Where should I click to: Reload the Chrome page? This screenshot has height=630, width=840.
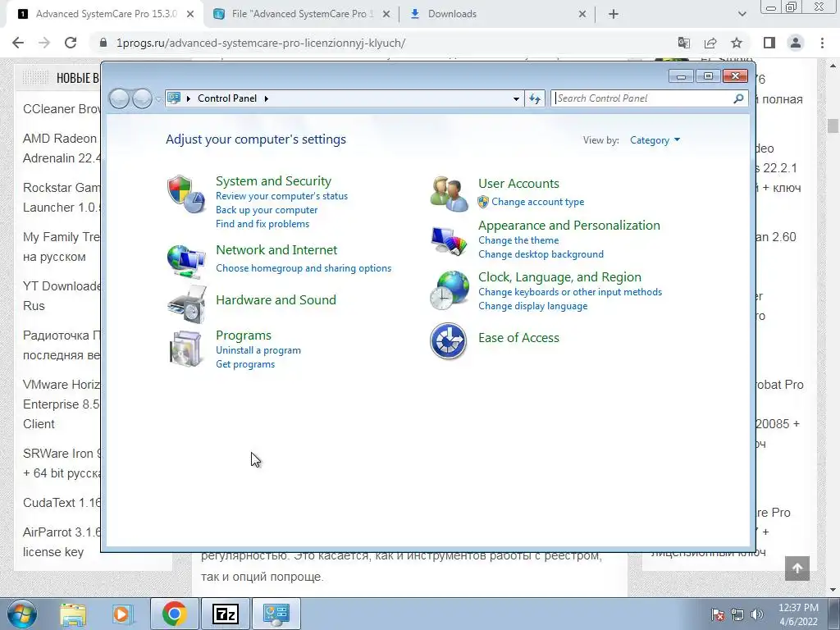tap(71, 43)
